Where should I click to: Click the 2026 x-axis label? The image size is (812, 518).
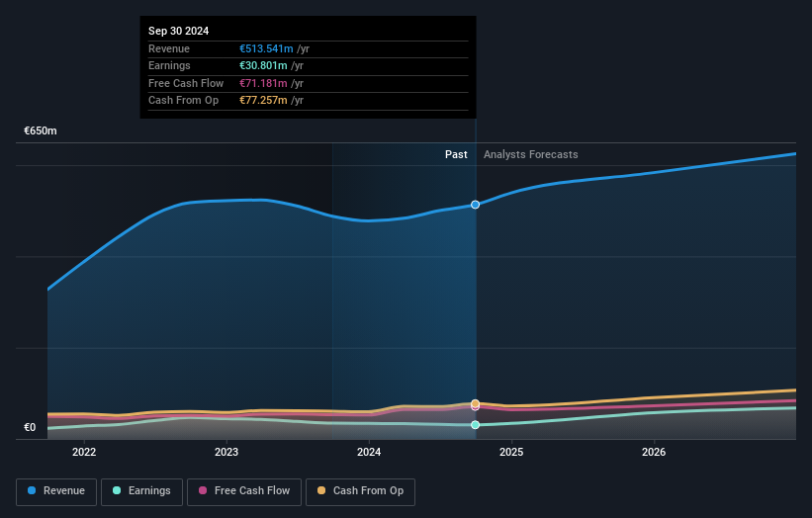click(x=654, y=452)
